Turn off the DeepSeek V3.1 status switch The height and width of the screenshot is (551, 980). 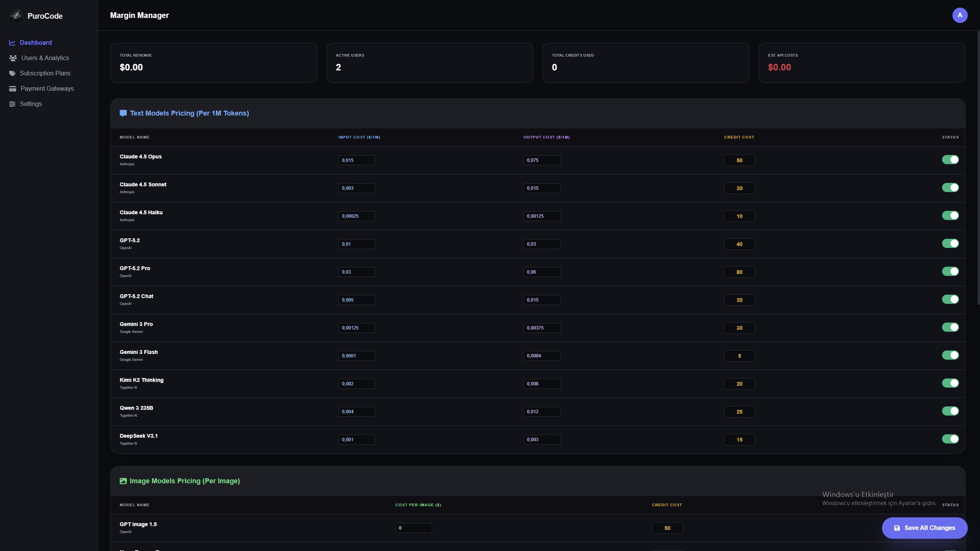coord(950,439)
